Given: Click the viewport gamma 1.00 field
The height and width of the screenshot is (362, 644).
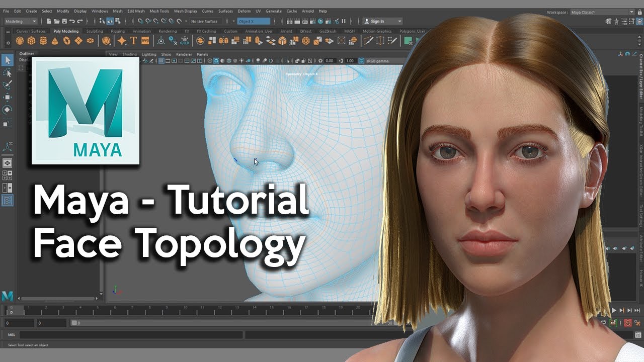Looking at the screenshot, I should 351,61.
